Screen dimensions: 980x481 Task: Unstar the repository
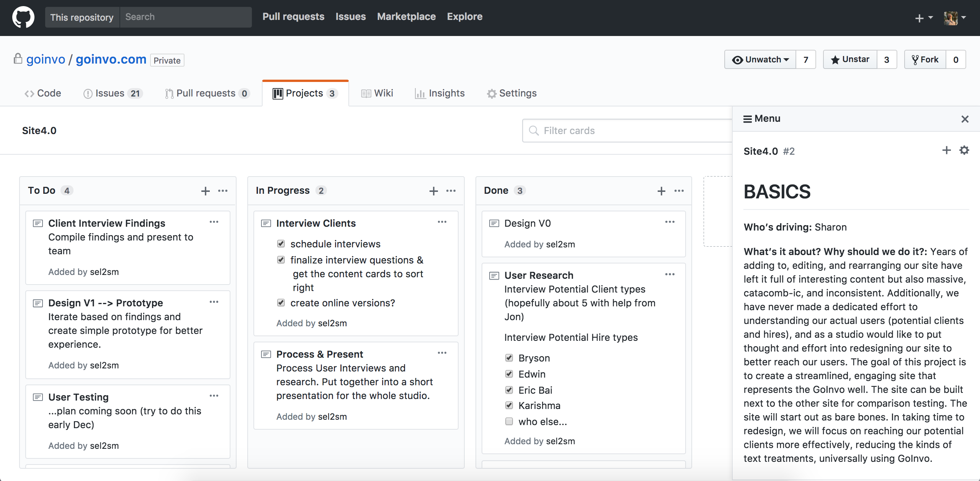pyautogui.click(x=850, y=60)
